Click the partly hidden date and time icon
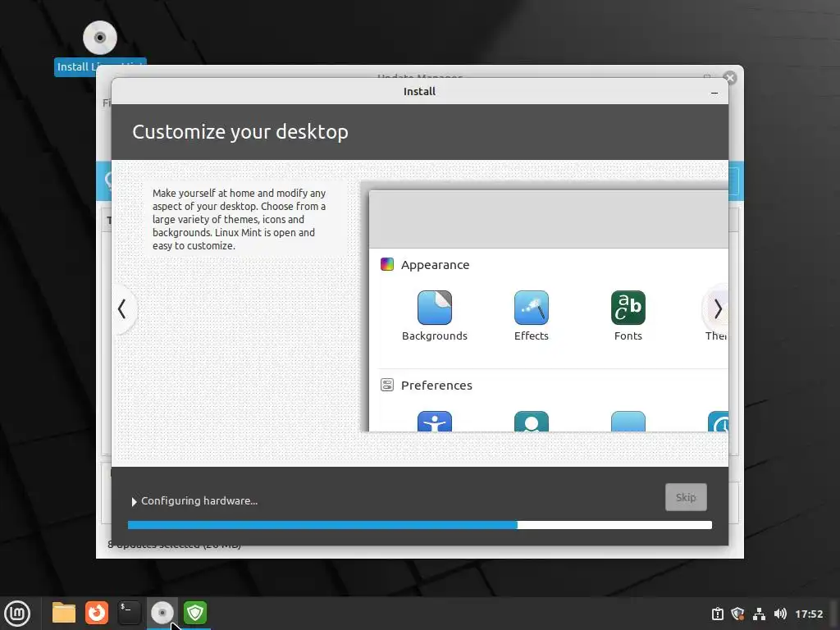 tap(719, 421)
